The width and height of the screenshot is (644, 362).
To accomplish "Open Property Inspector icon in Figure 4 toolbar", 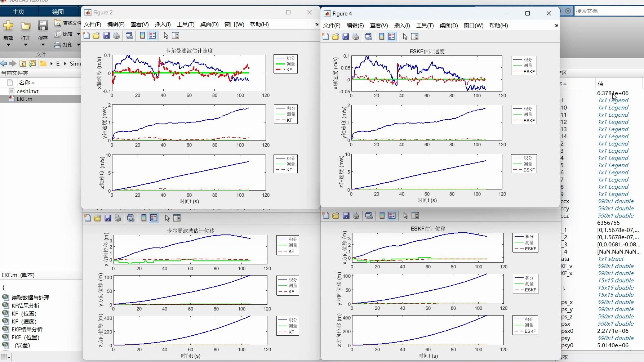I will [415, 36].
